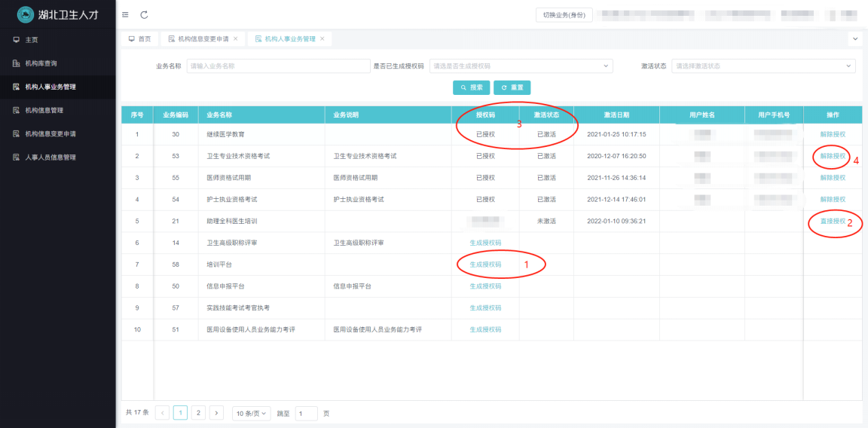Click the refresh icon in top bar

[x=144, y=15]
